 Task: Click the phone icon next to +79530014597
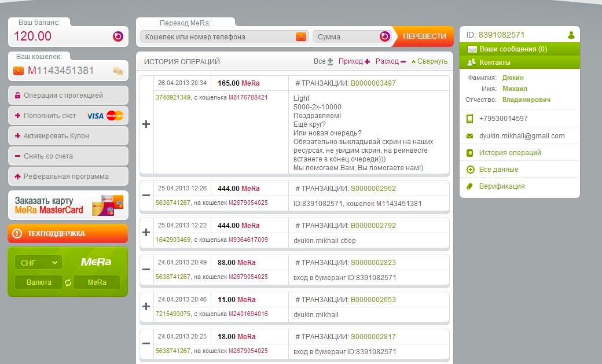pyautogui.click(x=469, y=119)
